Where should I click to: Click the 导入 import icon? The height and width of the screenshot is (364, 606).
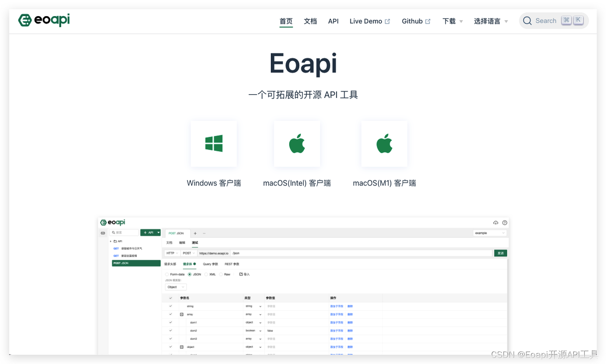point(241,274)
